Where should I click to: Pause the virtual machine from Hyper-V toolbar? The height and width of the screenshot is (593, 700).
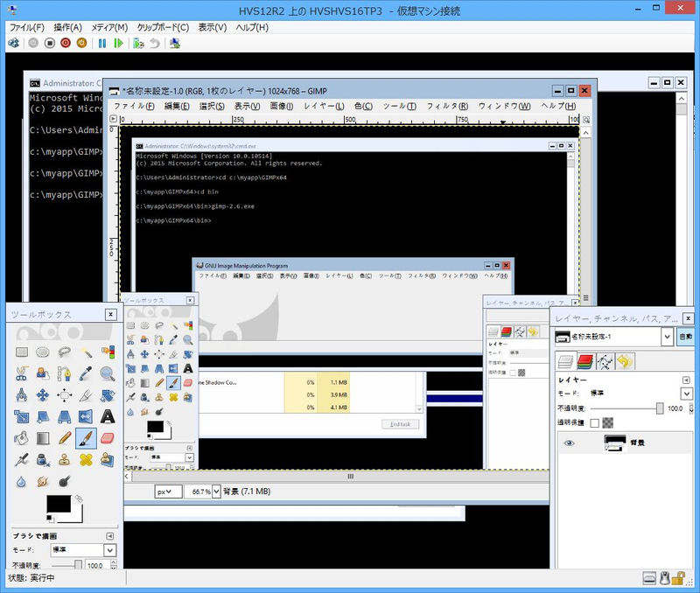102,43
